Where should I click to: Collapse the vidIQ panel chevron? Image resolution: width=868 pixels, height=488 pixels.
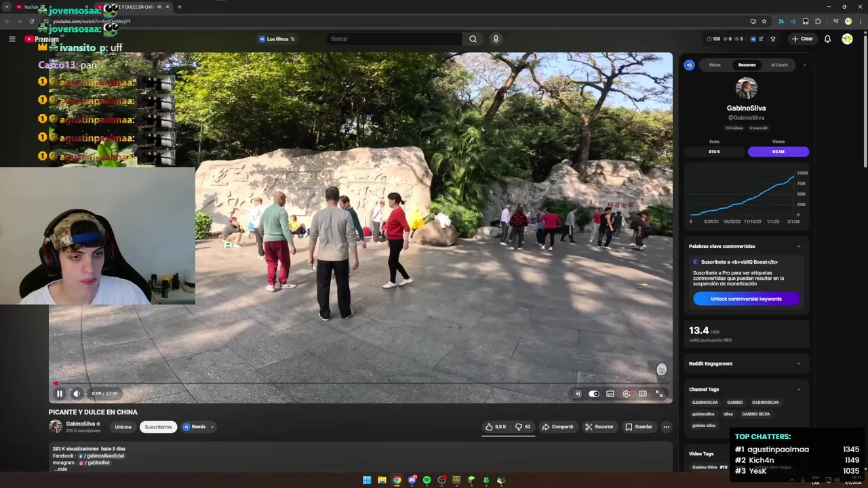click(804, 65)
